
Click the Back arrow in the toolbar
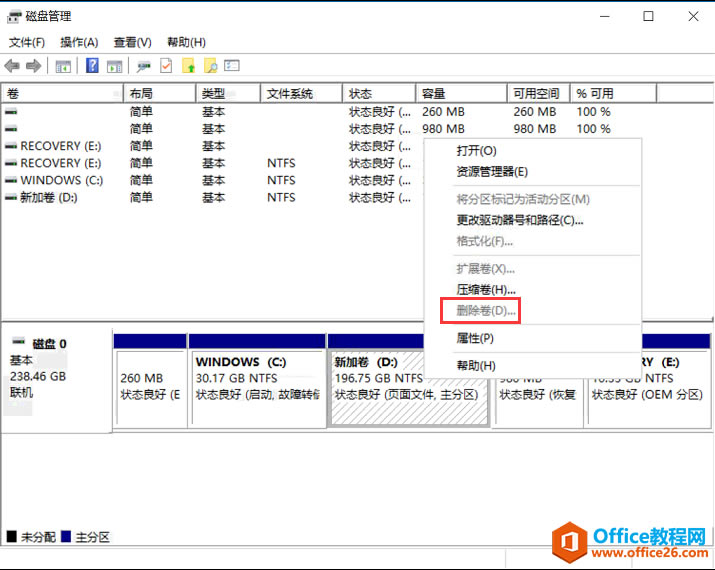coord(12,67)
